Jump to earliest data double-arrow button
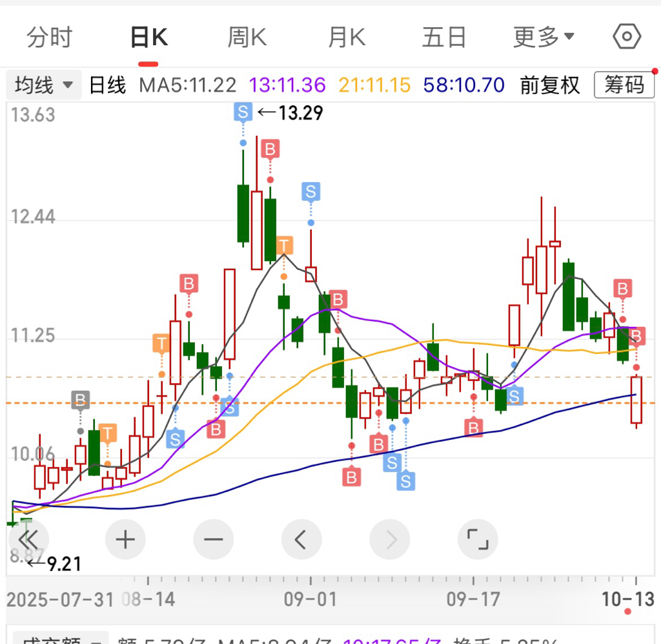The image size is (661, 644). click(28, 539)
